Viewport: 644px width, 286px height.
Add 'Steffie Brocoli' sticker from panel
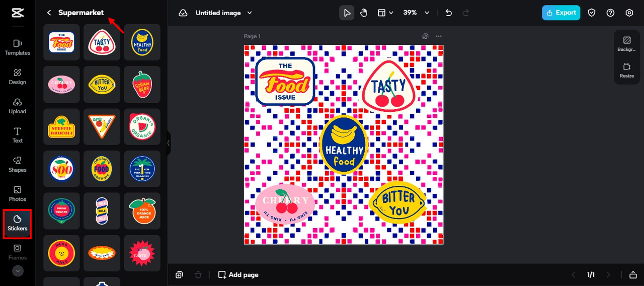61,127
